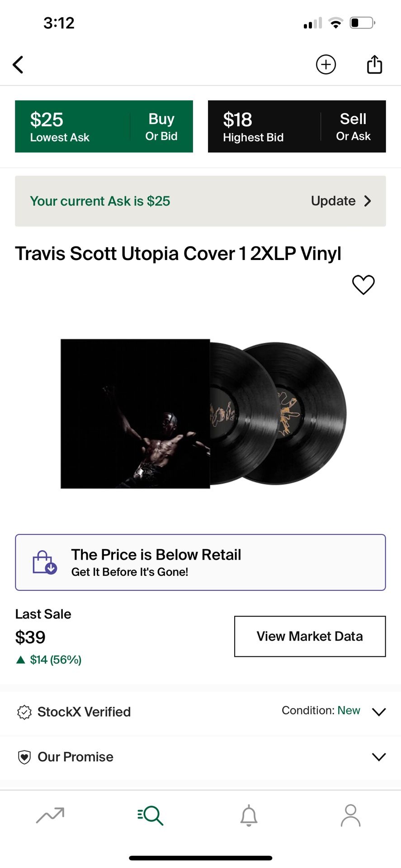Image resolution: width=401 pixels, height=868 pixels.
Task: Open the account profile icon
Action: 350,815
